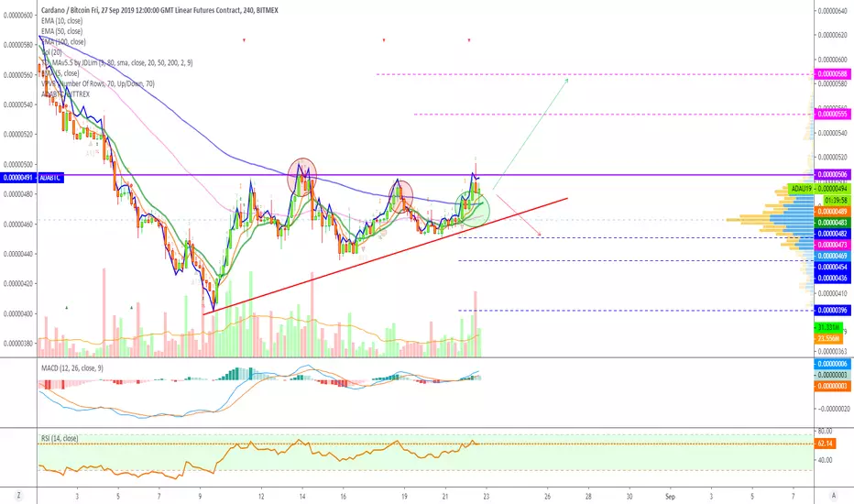Screen dimensions: 854x504
Task: Open the EMA (50, close) indicator legend
Action: 61,31
